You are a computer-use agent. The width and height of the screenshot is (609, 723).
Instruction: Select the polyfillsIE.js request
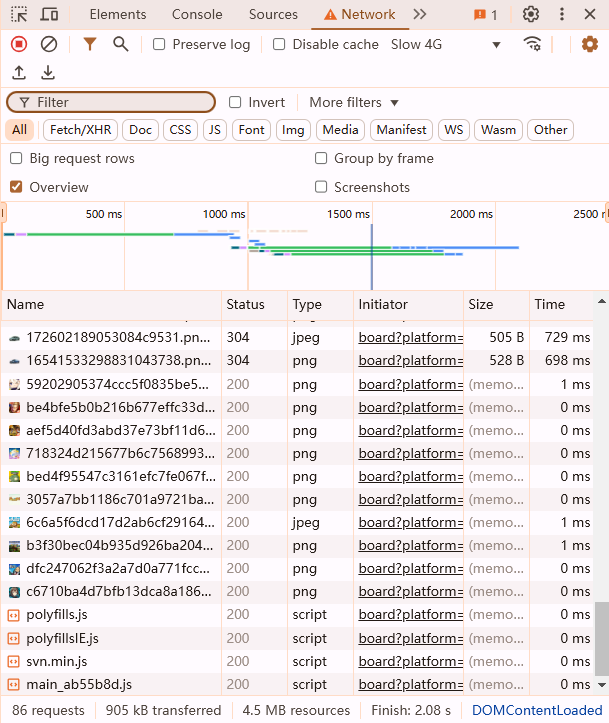coord(297,638)
